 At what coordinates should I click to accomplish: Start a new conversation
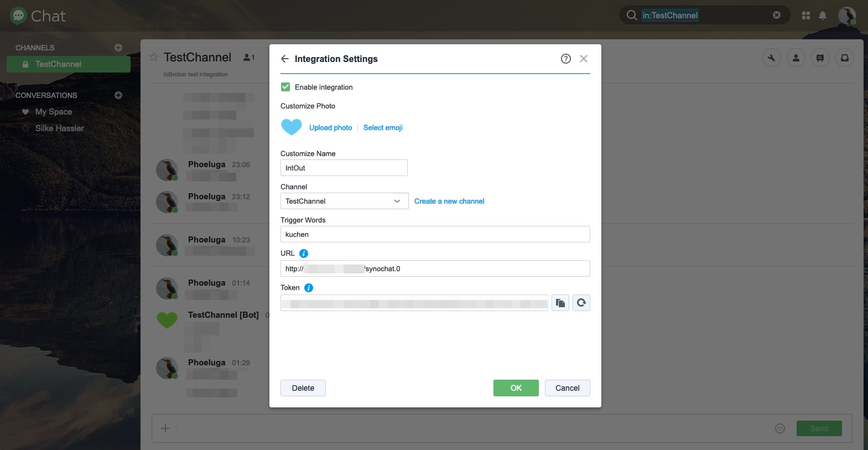pos(118,95)
